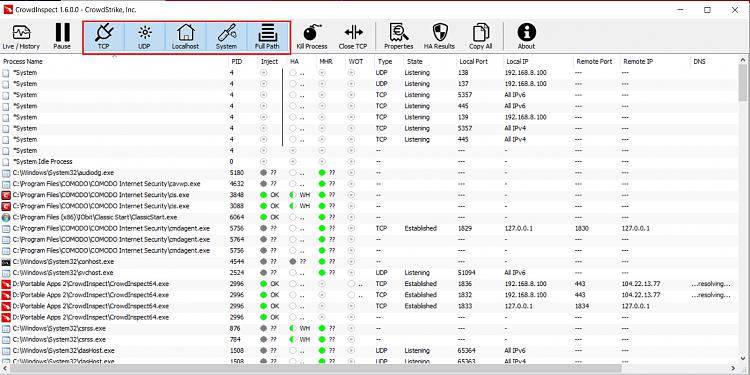The image size is (750, 375).
Task: Click remote IP 104.22.13.77 on port 1836 row
Action: [x=641, y=284]
